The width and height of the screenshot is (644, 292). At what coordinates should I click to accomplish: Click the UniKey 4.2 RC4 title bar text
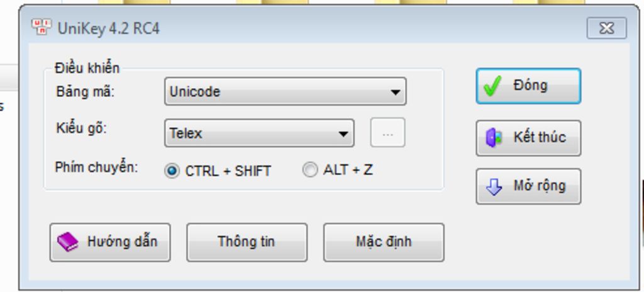(x=109, y=28)
